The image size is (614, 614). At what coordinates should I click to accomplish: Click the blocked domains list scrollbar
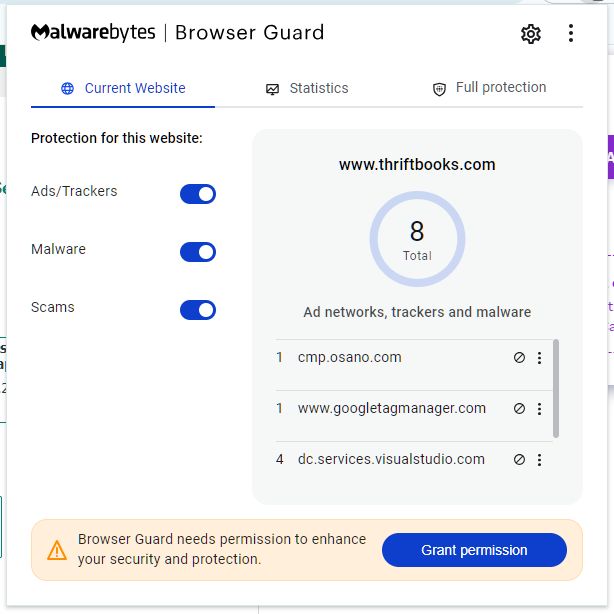pyautogui.click(x=556, y=388)
